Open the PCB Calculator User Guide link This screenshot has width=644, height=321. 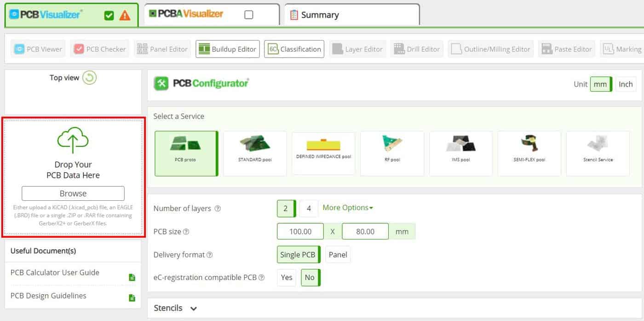coord(55,273)
